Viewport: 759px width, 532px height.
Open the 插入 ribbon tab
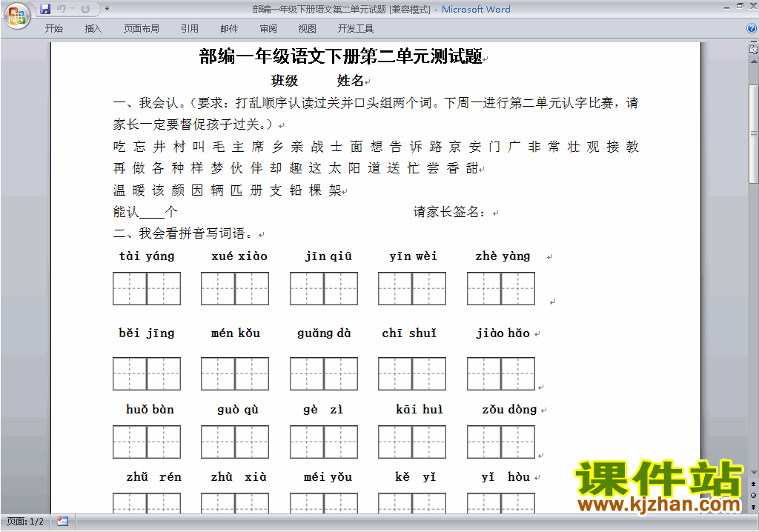(93, 29)
